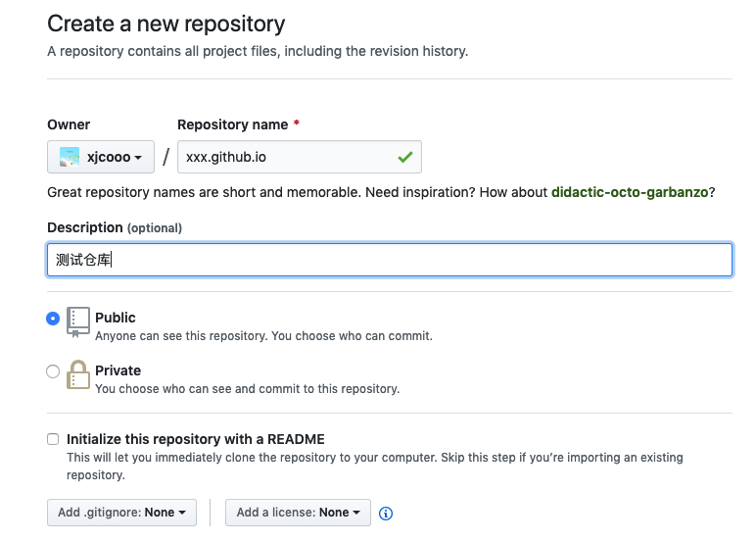Expand the Add a license dropdown
Image resolution: width=756 pixels, height=541 pixels.
pyautogui.click(x=298, y=512)
